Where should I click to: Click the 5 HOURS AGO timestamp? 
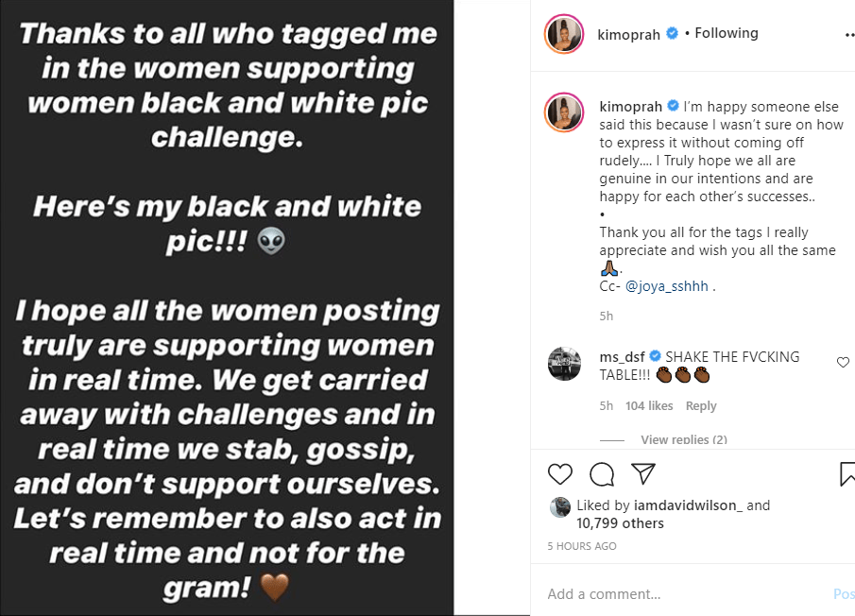pyautogui.click(x=582, y=546)
